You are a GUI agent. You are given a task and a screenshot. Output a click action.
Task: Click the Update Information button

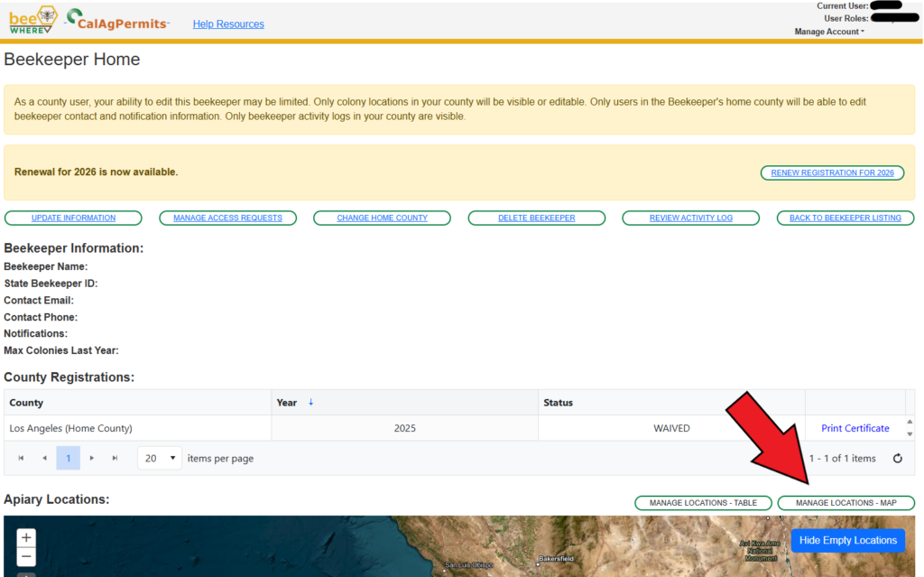point(73,218)
